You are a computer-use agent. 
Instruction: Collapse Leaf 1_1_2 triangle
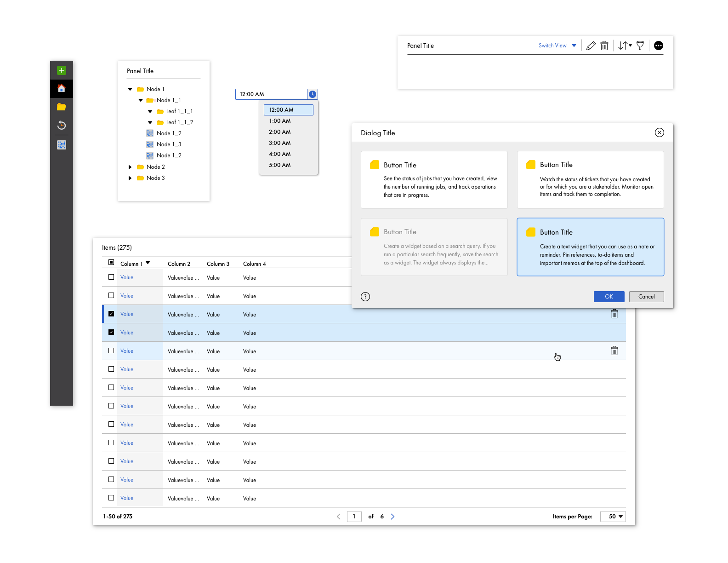click(150, 122)
